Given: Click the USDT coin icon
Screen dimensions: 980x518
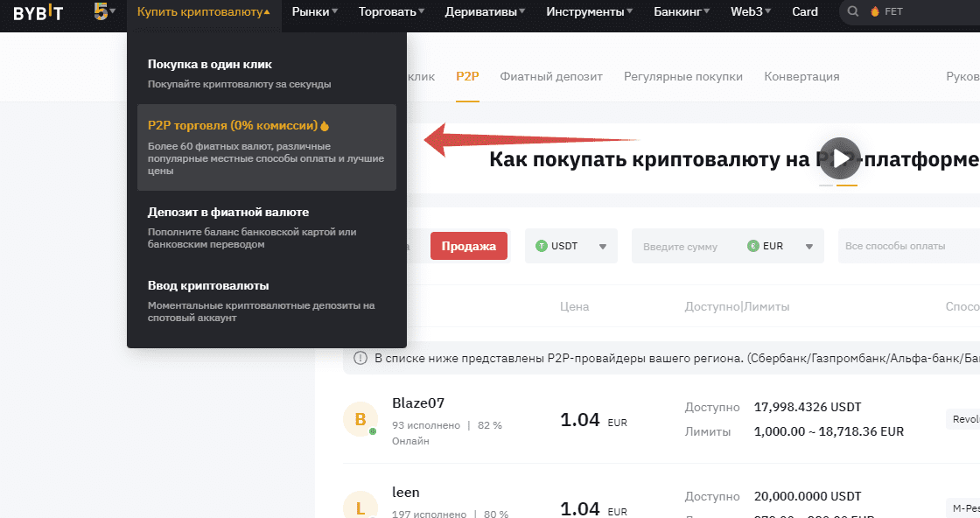Looking at the screenshot, I should point(542,246).
